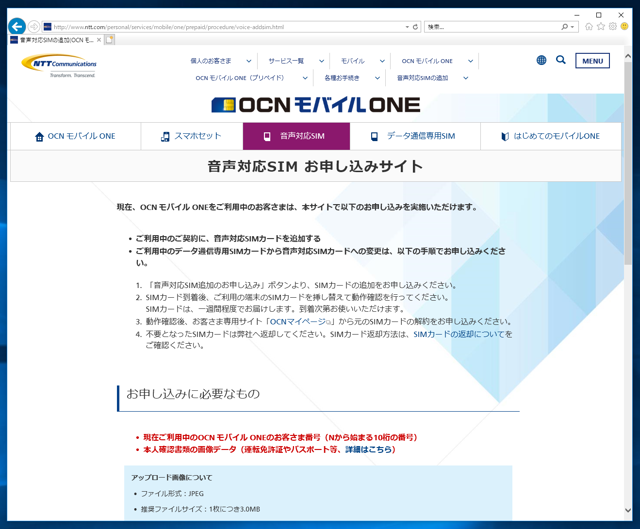Open the OCNマイページ link
This screenshot has width=640, height=529.
point(300,322)
